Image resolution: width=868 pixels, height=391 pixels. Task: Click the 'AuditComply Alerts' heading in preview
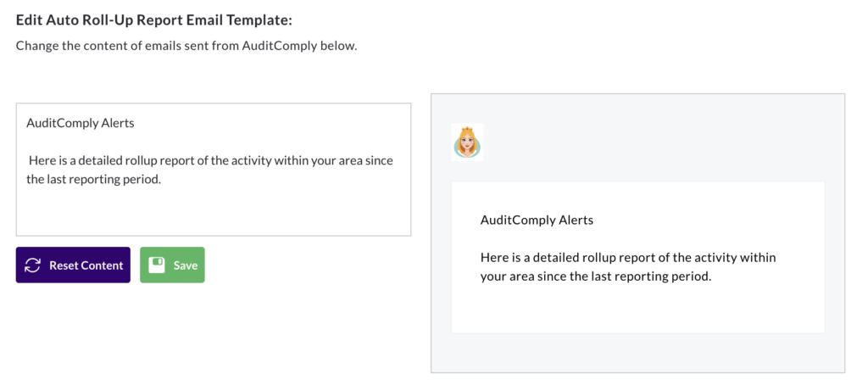pyautogui.click(x=537, y=220)
